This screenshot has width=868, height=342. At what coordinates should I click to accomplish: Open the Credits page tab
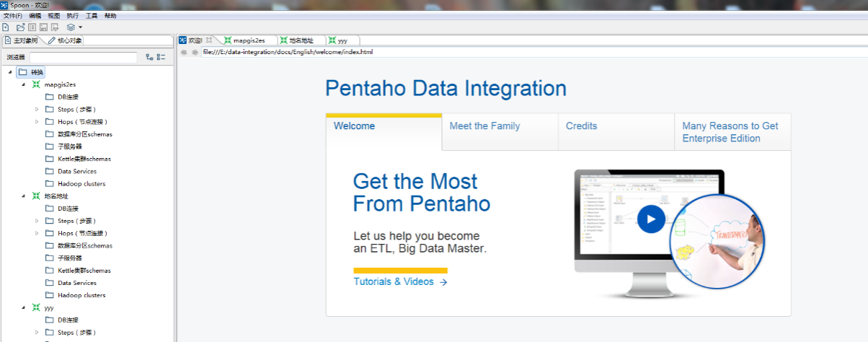[x=616, y=131]
